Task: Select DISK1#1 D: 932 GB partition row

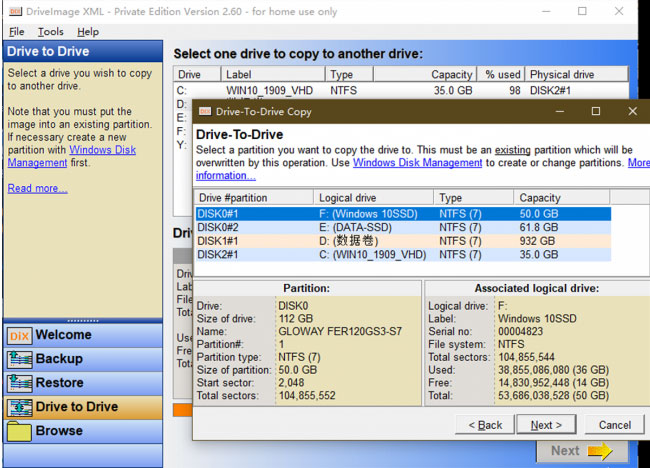Action: (403, 241)
